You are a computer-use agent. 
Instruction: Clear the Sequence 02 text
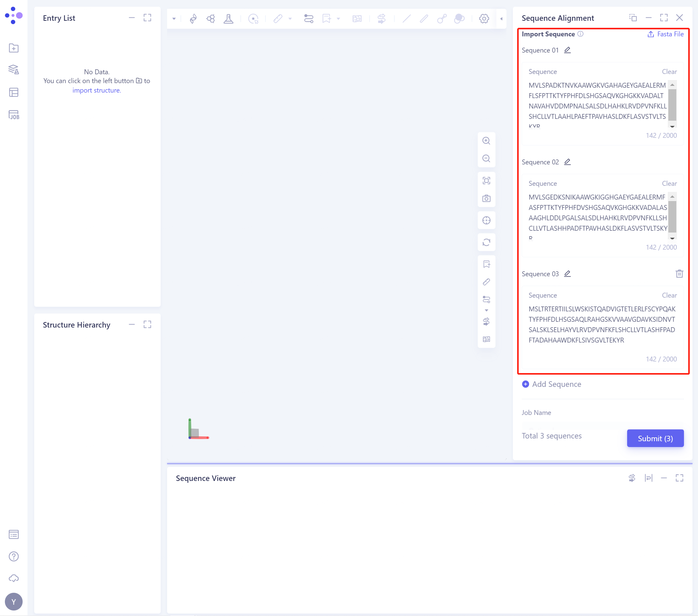tap(669, 183)
